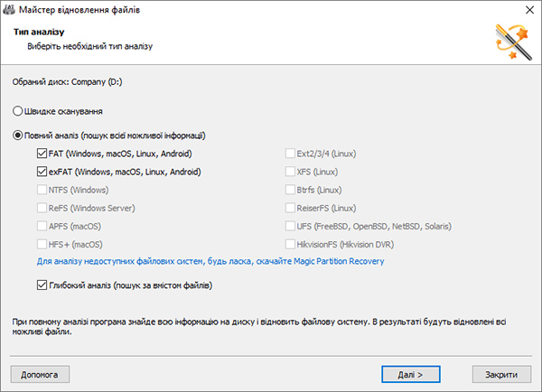Tick the NTFS (Windows) checkbox
542x392 pixels.
point(42,190)
